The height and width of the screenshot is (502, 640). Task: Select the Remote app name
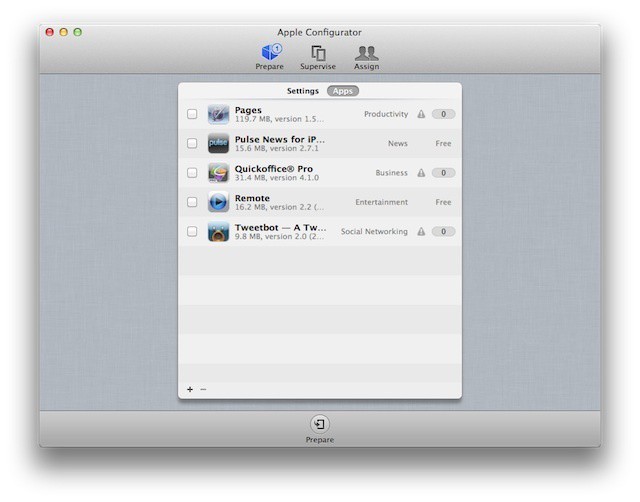252,198
